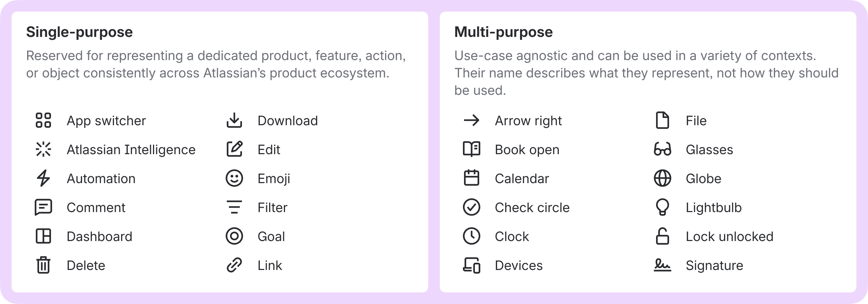The width and height of the screenshot is (868, 304).
Task: Click the Calendar icon
Action: [x=472, y=178]
